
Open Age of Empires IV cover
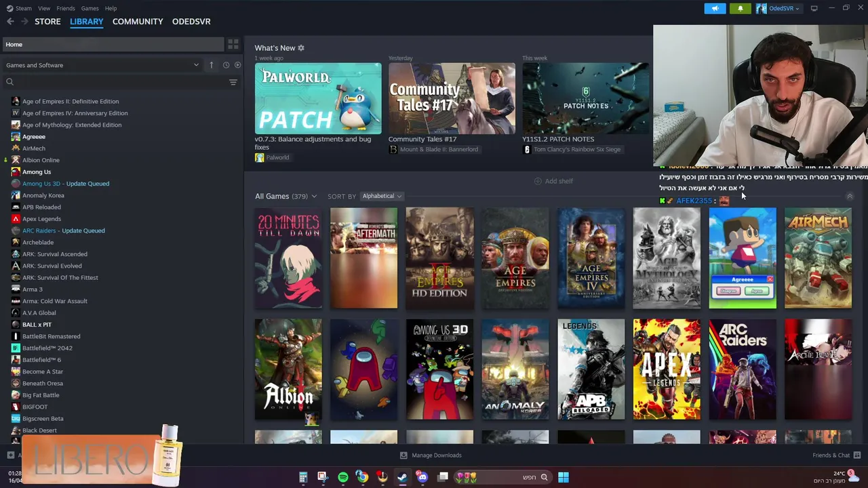(x=591, y=258)
